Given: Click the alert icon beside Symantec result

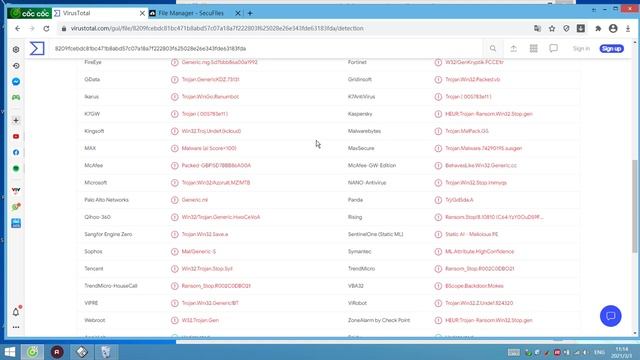Looking at the screenshot, I should click(x=438, y=251).
